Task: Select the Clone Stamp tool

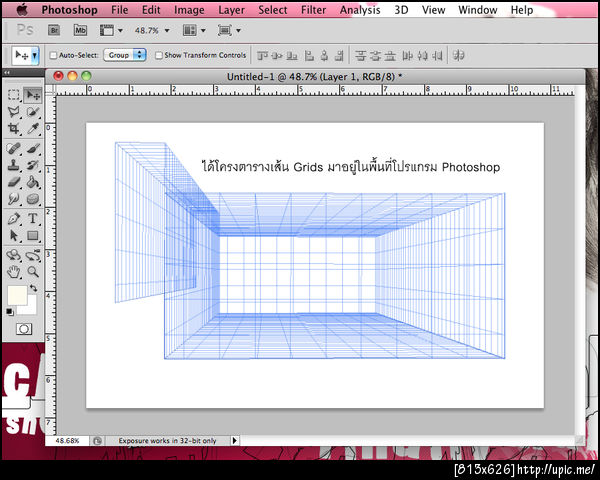Action: click(14, 165)
